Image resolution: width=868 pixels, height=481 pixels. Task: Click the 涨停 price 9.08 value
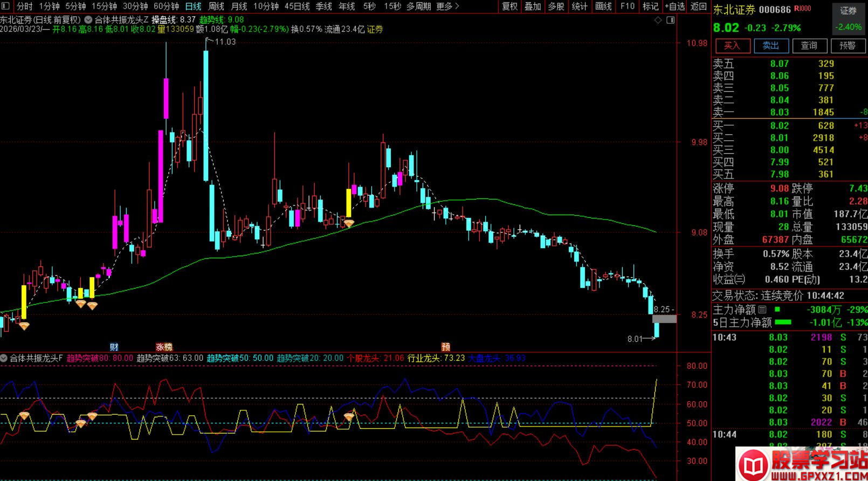pos(780,188)
